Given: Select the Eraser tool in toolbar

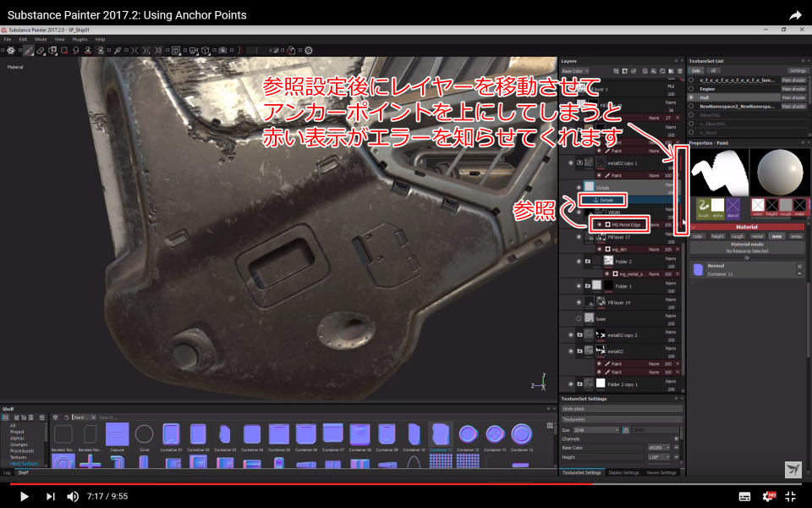Looking at the screenshot, I should coord(41,50).
